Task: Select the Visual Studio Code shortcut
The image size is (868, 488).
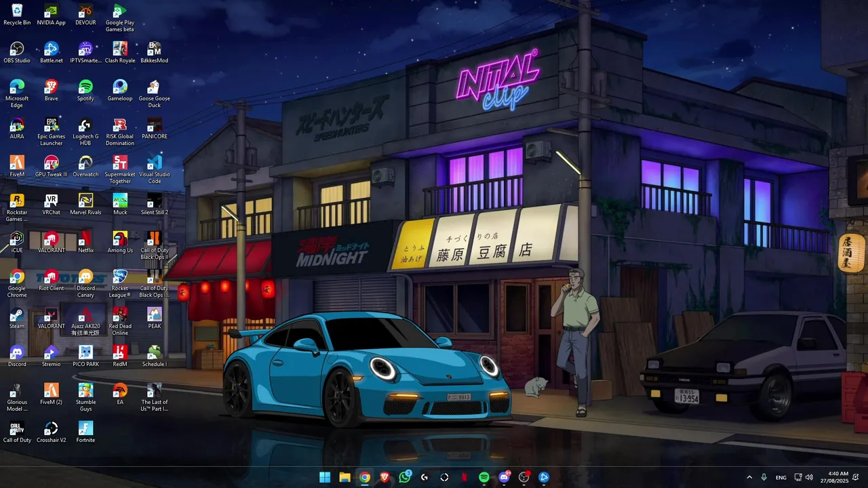Action: point(155,169)
